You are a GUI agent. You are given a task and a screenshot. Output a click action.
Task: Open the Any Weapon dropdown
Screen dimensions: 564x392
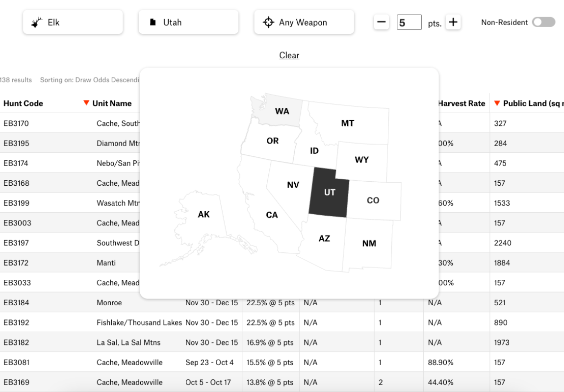[304, 22]
